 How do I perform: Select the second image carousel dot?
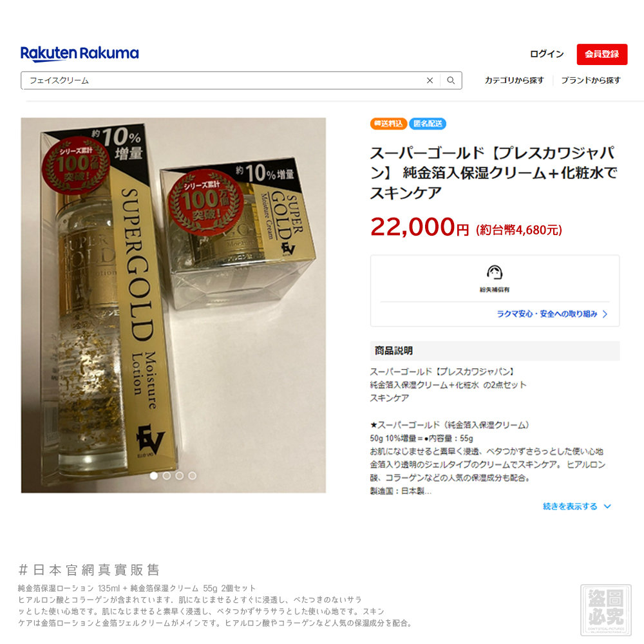pos(167,476)
